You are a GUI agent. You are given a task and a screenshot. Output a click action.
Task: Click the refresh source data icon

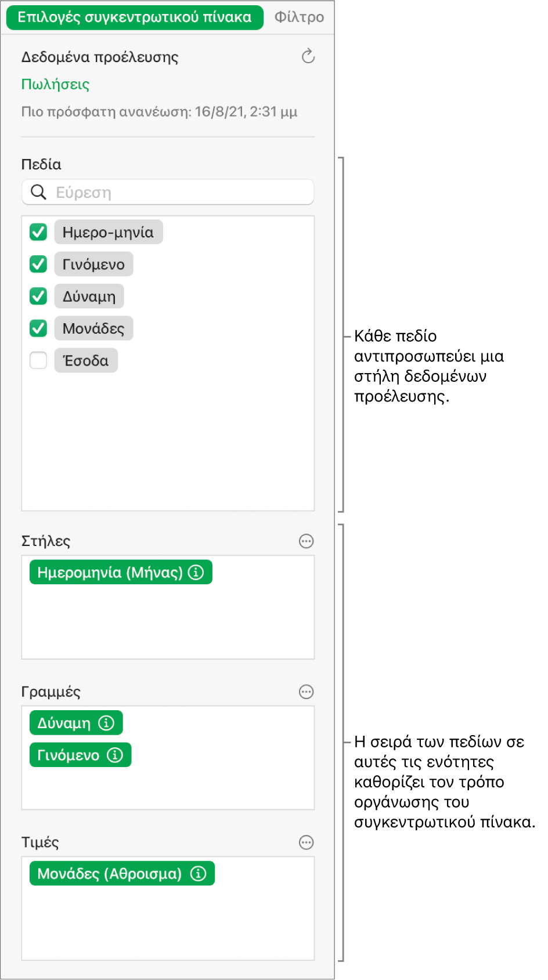(x=308, y=56)
